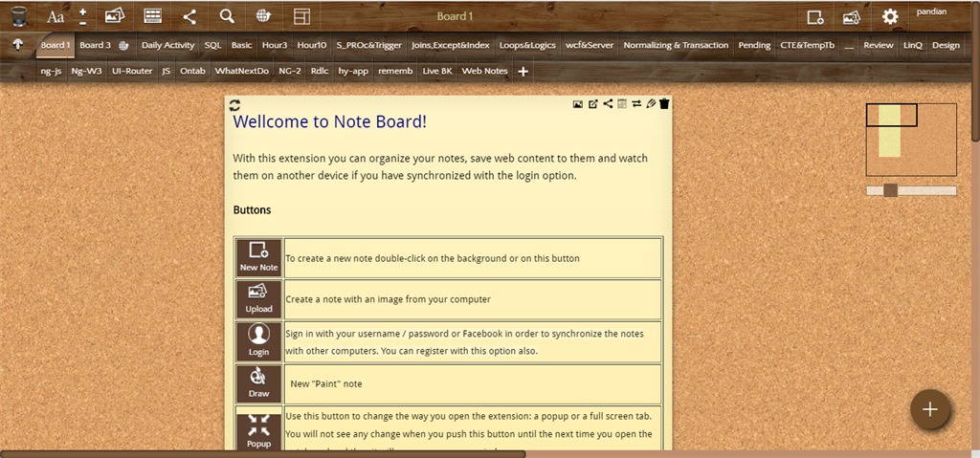Open the NG-2 tab

click(x=290, y=71)
